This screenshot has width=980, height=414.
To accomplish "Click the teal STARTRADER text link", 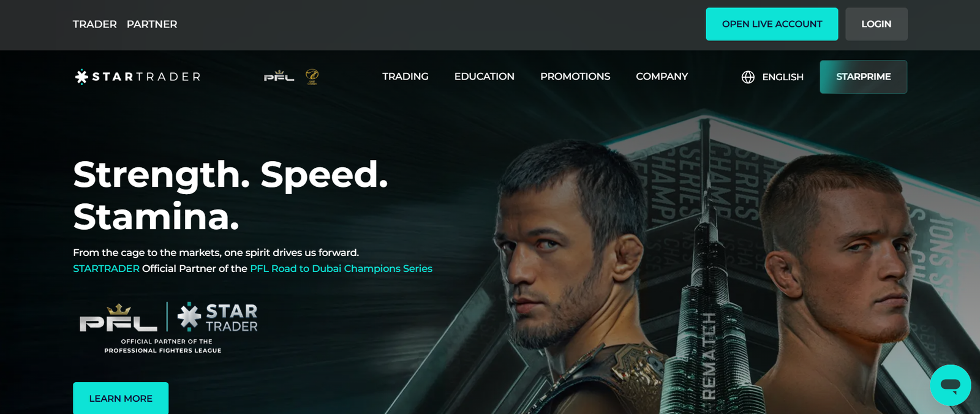I will click(x=106, y=268).
